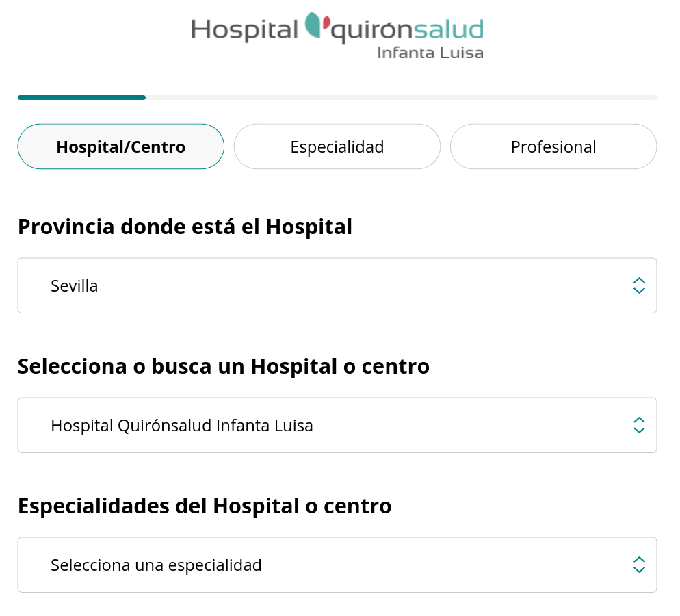
Task: Open the Provincia dropdown showing Sevilla
Action: tap(337, 286)
